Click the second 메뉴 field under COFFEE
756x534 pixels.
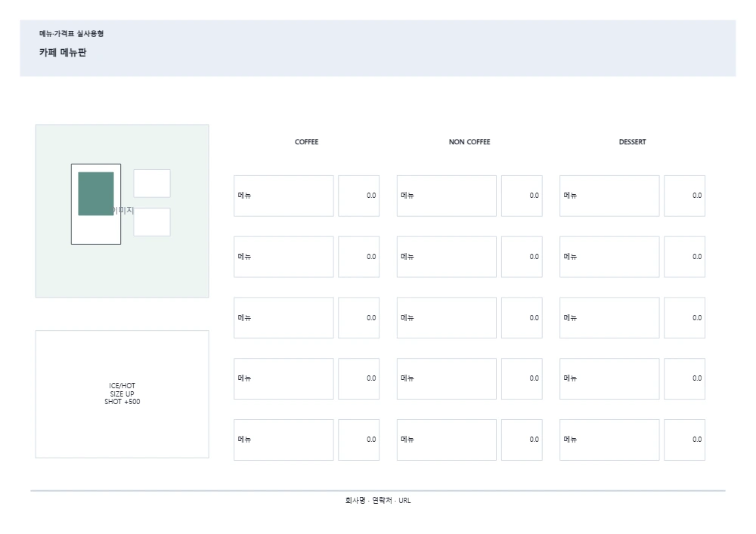[283, 257]
